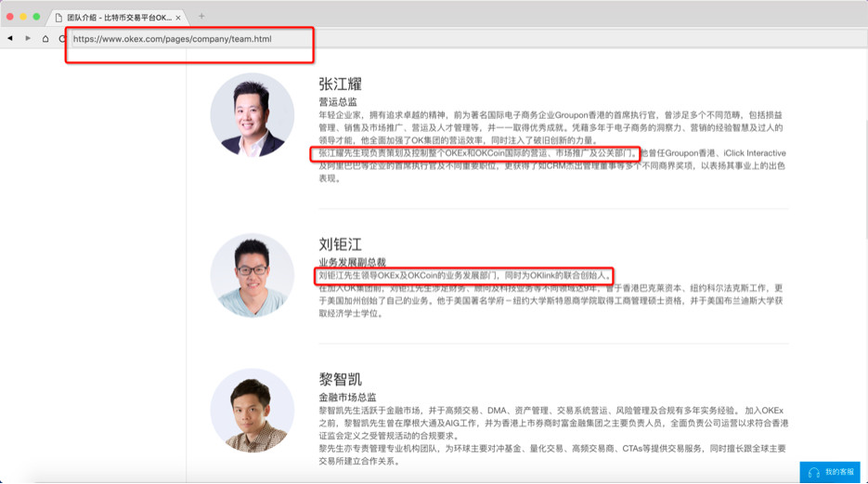Click paragraph starting 黎智凯先生活跃于金融市场

pyautogui.click(x=553, y=423)
